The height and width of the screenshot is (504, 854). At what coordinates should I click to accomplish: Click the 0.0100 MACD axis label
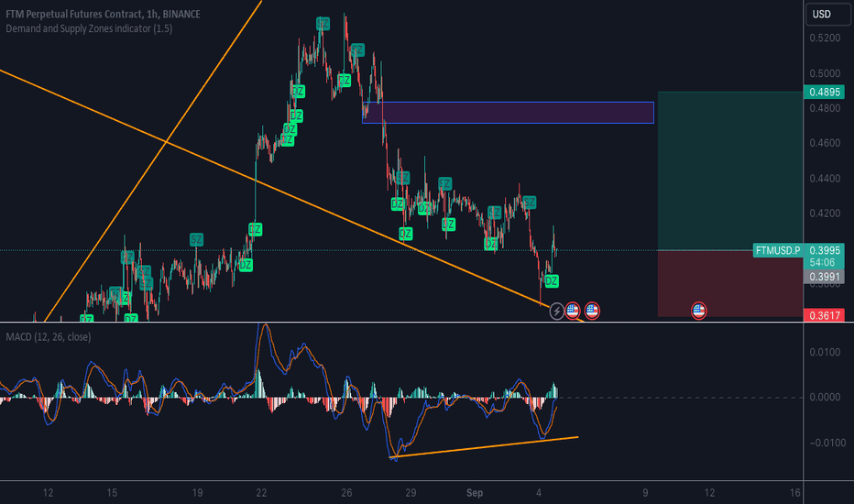[825, 352]
